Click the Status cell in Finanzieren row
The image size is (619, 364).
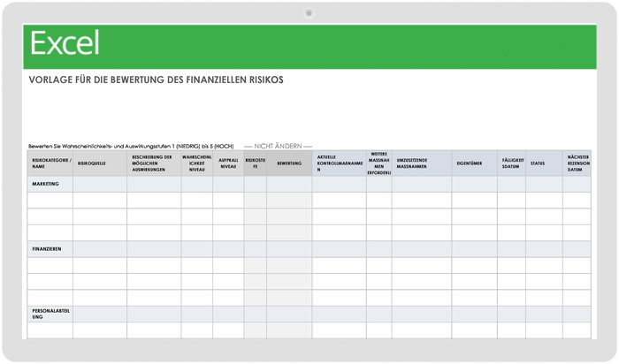click(544, 249)
